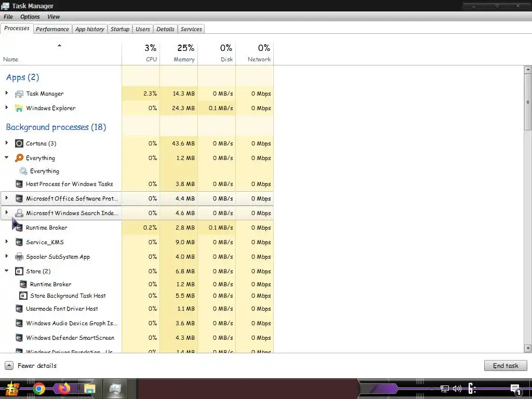
Task: Switch to the Services tab
Action: 191,29
